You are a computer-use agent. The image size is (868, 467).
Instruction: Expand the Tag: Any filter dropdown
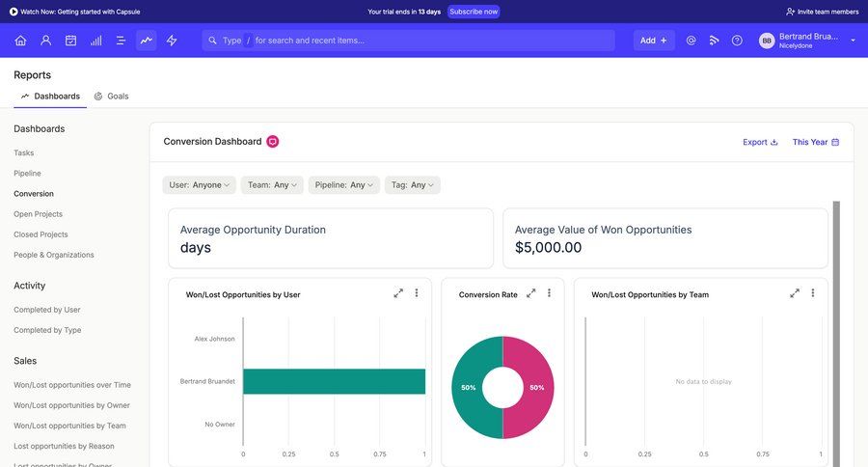(x=412, y=185)
